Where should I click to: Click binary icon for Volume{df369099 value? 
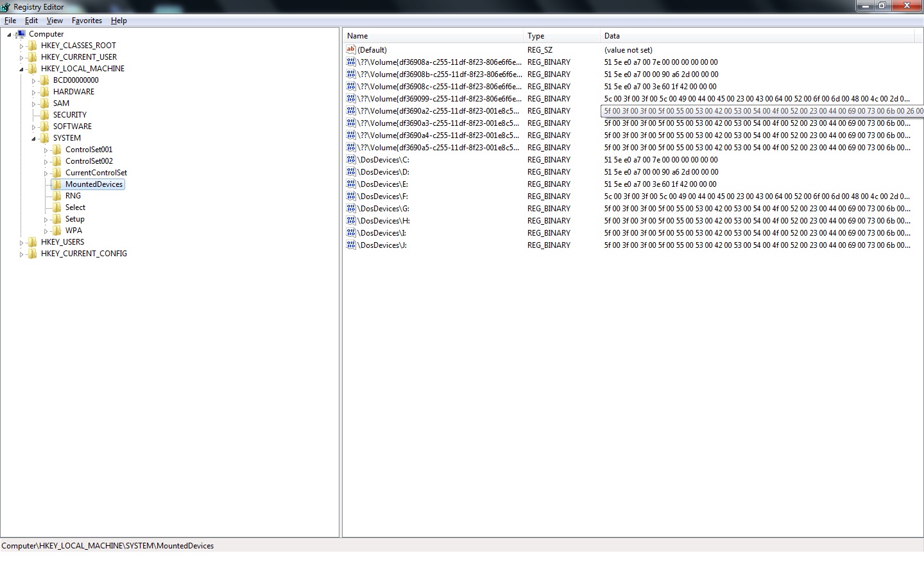tap(351, 98)
